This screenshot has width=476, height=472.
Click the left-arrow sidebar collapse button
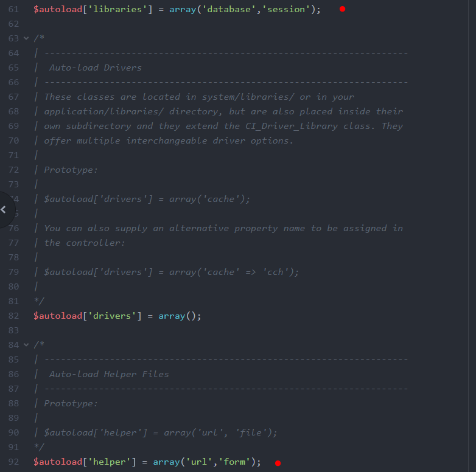point(4,209)
